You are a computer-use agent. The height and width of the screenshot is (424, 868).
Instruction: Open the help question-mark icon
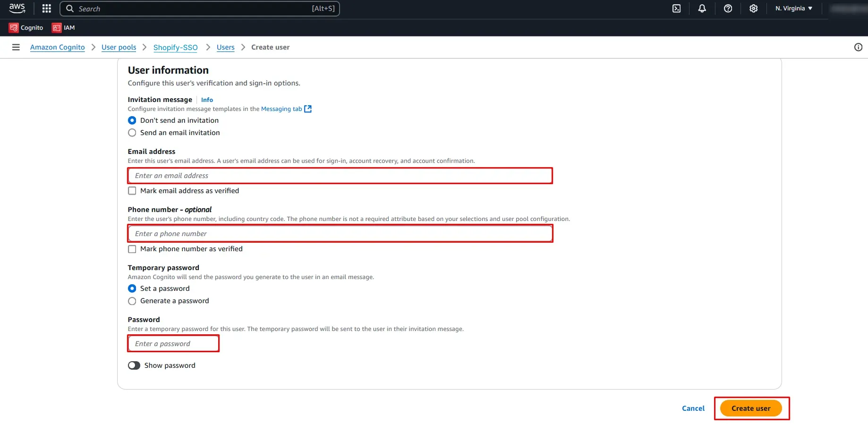(728, 8)
